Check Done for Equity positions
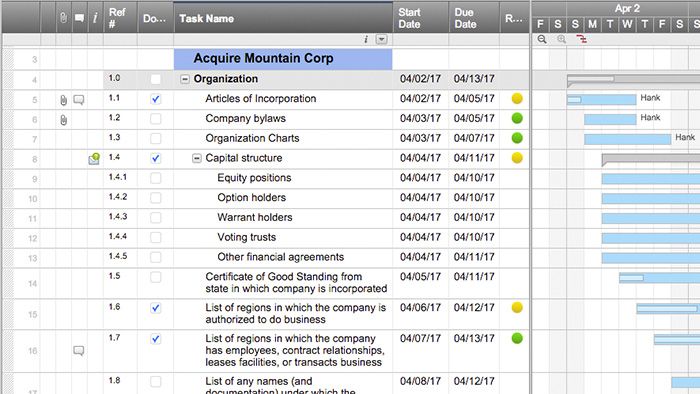The height and width of the screenshot is (394, 700). [155, 178]
